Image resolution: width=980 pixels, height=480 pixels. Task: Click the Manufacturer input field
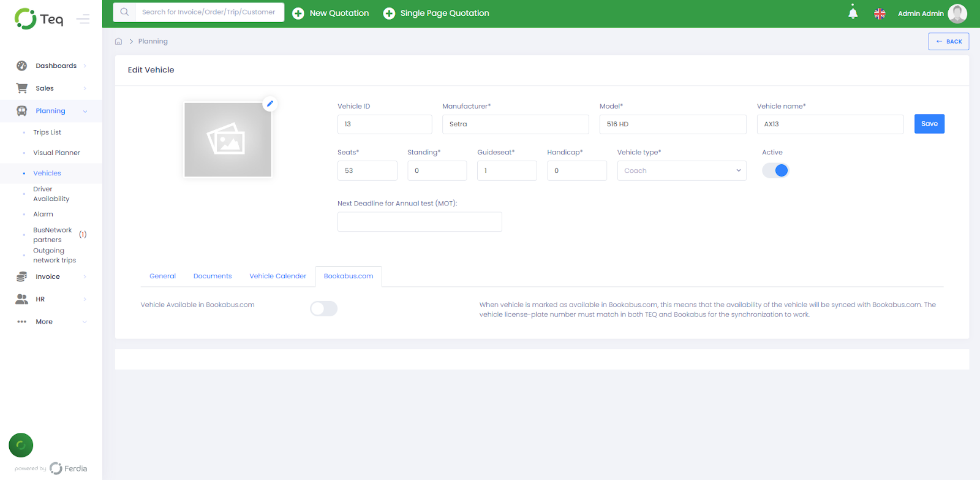[x=516, y=124]
